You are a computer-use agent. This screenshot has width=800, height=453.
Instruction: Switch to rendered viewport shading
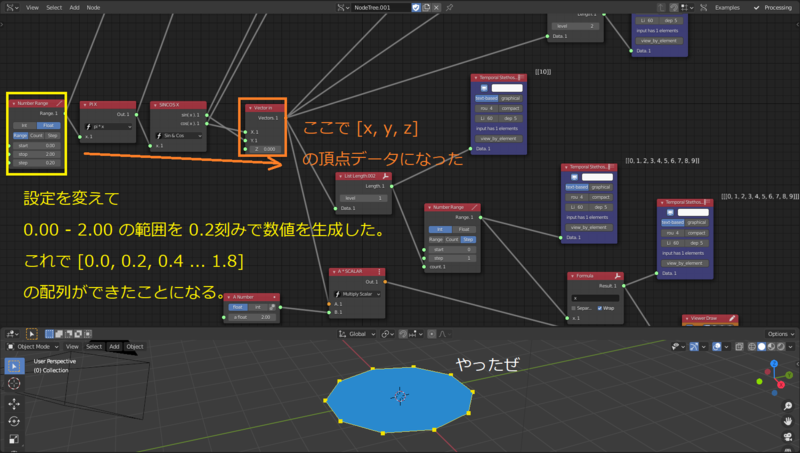coord(781,347)
